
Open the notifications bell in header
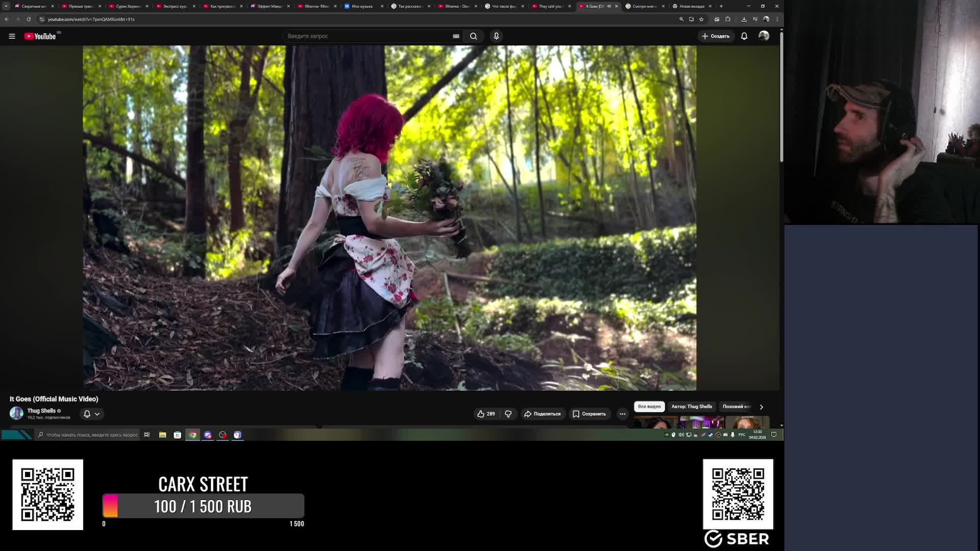click(744, 36)
